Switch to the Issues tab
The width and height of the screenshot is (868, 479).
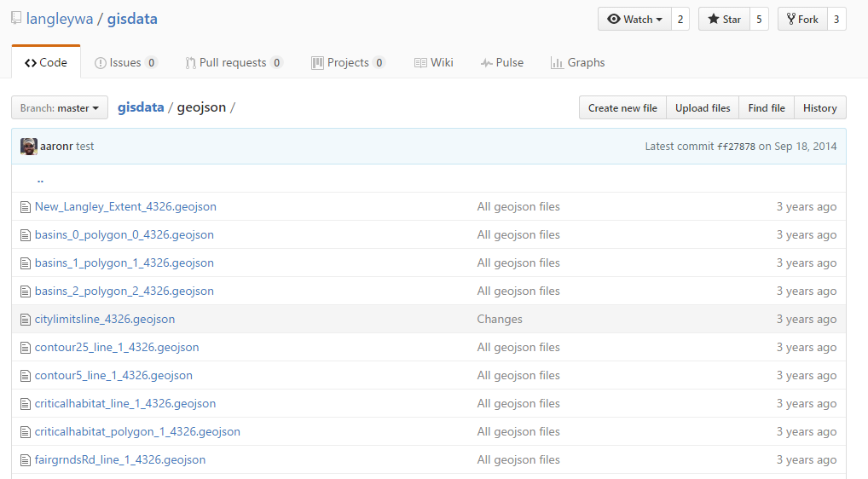click(x=126, y=62)
